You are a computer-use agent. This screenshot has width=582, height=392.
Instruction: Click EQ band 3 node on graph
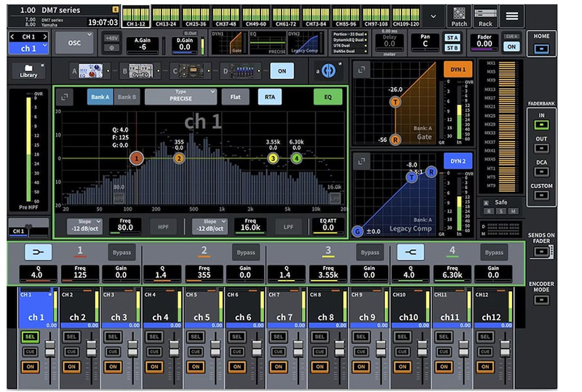tap(273, 159)
